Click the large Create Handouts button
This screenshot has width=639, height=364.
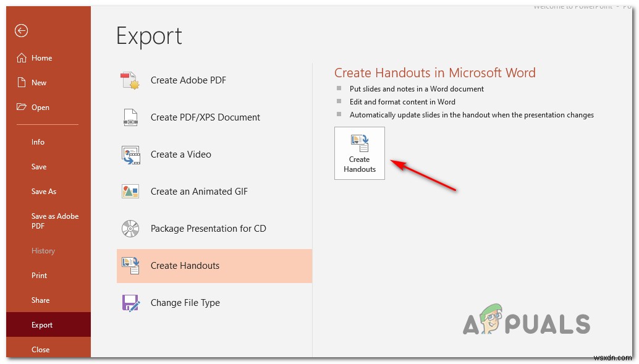pos(360,153)
